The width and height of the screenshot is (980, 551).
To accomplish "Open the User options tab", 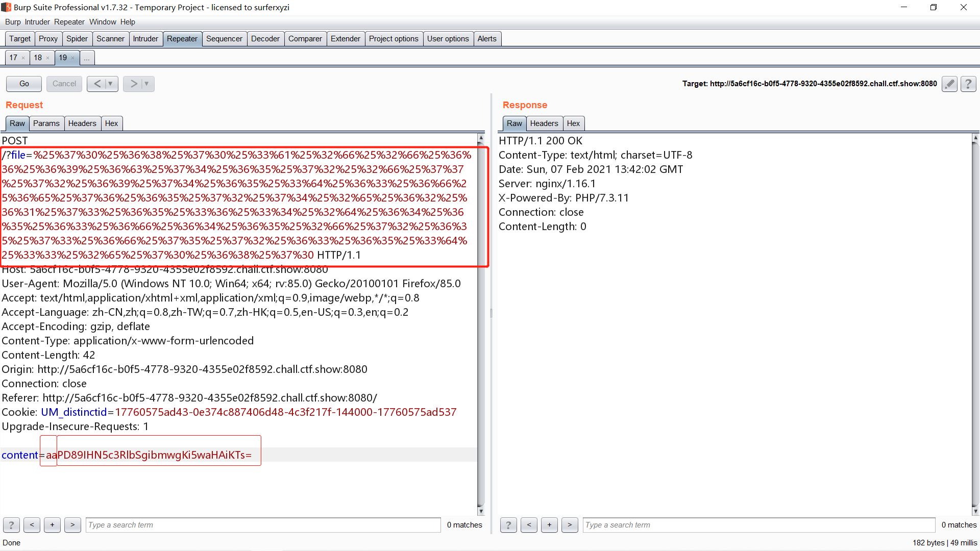I will pyautogui.click(x=448, y=39).
